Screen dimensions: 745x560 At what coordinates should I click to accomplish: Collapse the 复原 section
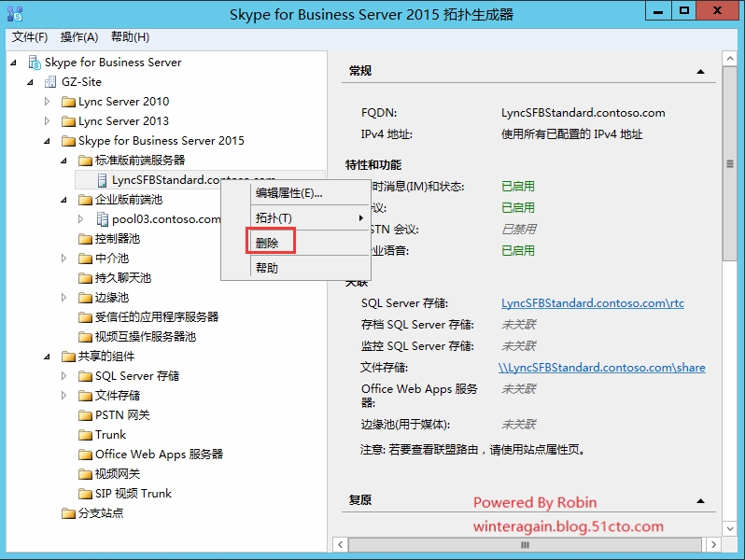point(700,501)
